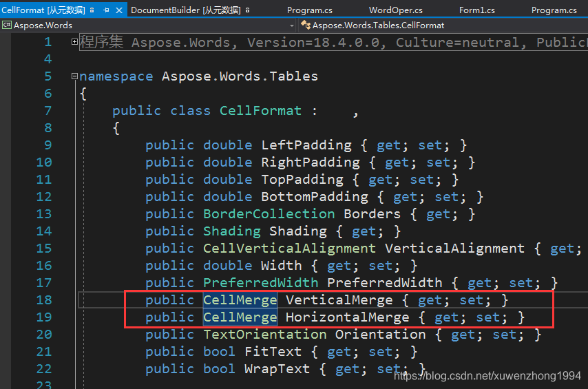588x389 pixels.
Task: Click line number 19 in the gutter
Action: 44,317
